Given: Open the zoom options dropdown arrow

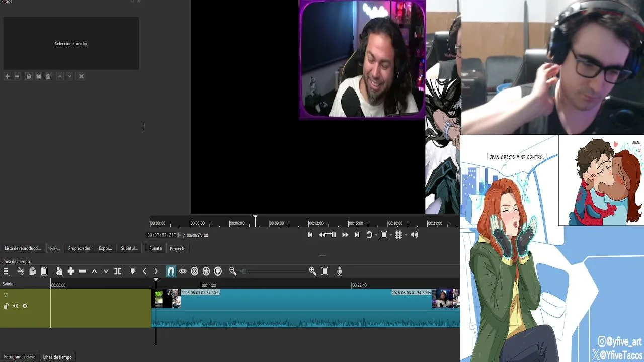Looking at the screenshot, I should click(390, 235).
